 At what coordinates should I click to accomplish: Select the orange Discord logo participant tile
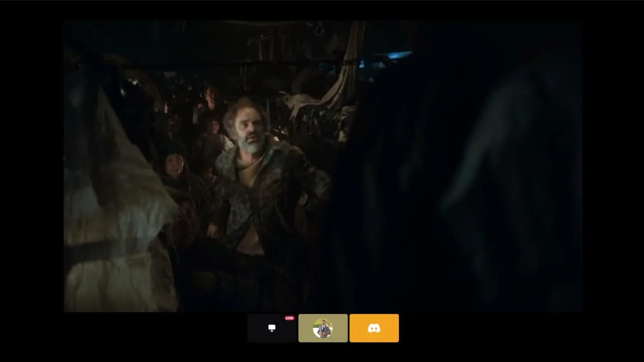pos(374,328)
